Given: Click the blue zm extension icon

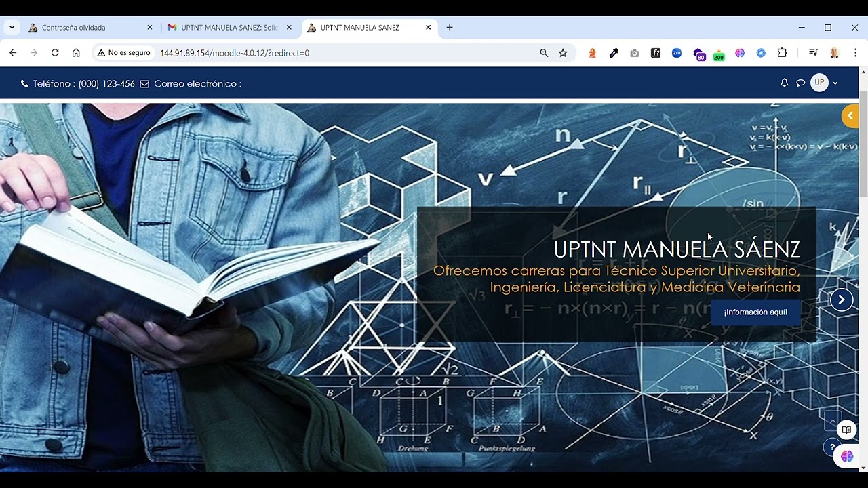Looking at the screenshot, I should pyautogui.click(x=677, y=53).
